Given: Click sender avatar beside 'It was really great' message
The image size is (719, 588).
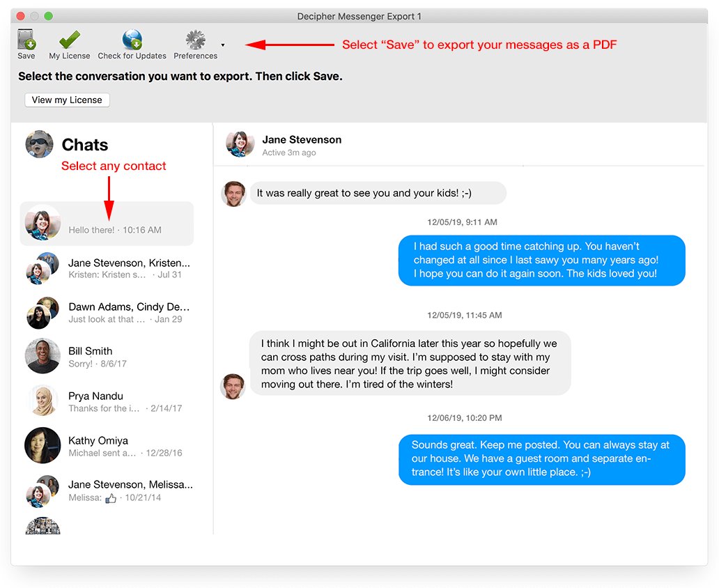Looking at the screenshot, I should [233, 194].
